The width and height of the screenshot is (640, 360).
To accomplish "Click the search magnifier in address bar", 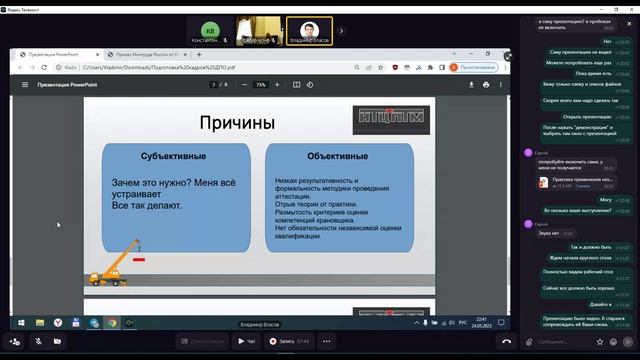I will point(357,67).
